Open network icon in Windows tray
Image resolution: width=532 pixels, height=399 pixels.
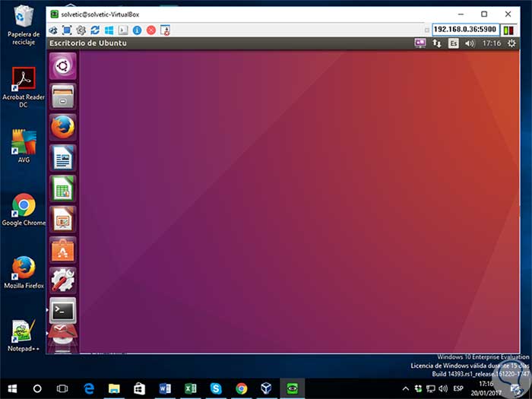[x=431, y=389]
